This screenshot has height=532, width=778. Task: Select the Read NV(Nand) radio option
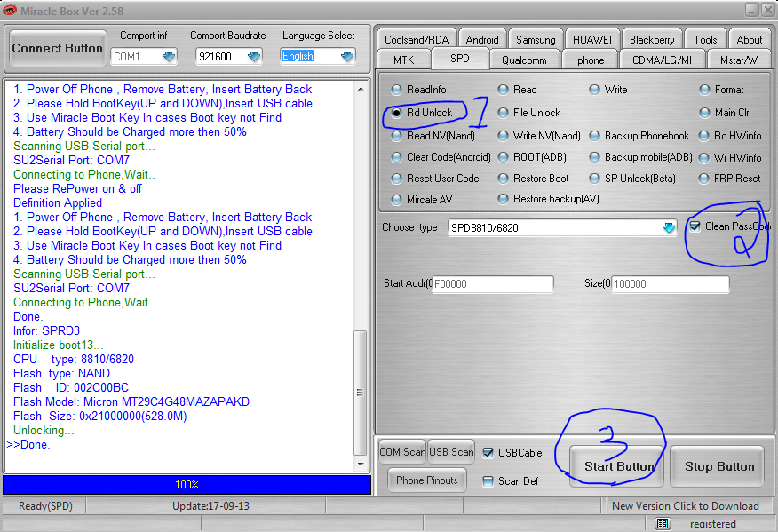[x=396, y=136]
